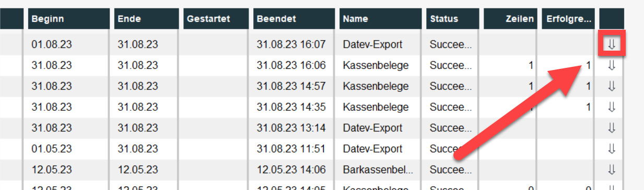Click the Status column header
The image size is (644, 190).
point(452,19)
